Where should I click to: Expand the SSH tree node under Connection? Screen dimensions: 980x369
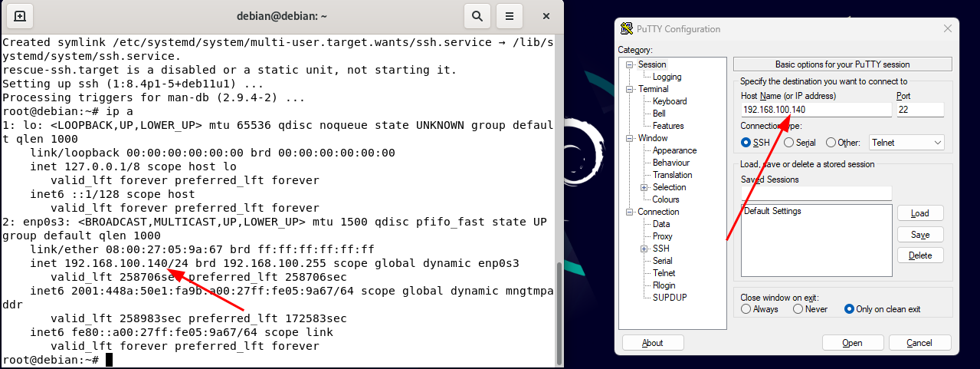[x=645, y=249]
